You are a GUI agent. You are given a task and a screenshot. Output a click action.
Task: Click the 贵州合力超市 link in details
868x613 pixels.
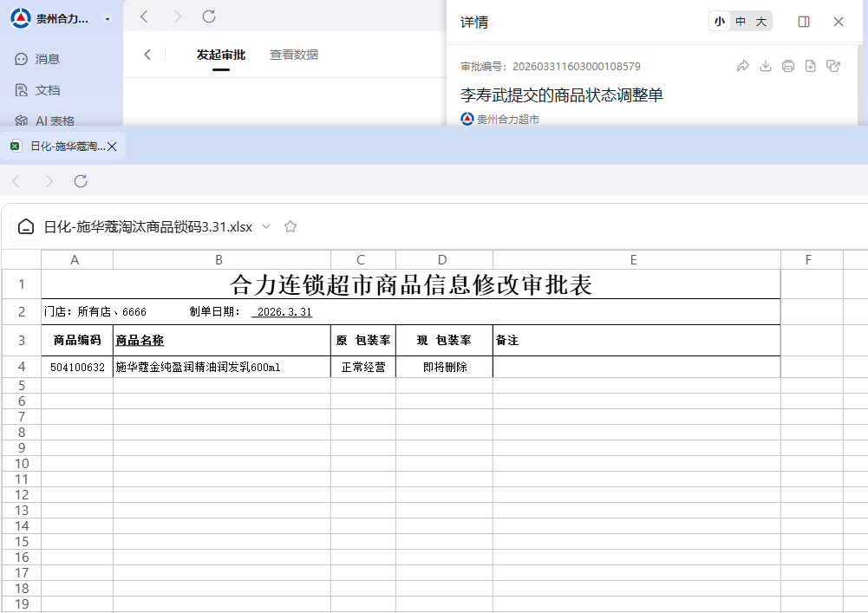(507, 119)
